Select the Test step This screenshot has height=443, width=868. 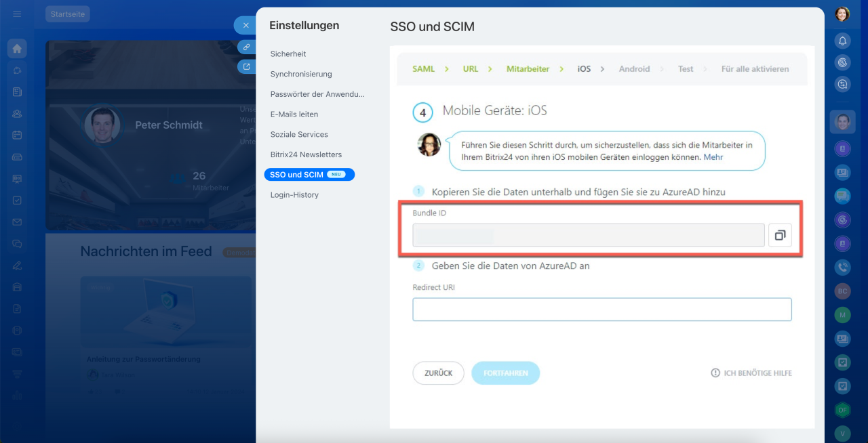[x=686, y=69]
